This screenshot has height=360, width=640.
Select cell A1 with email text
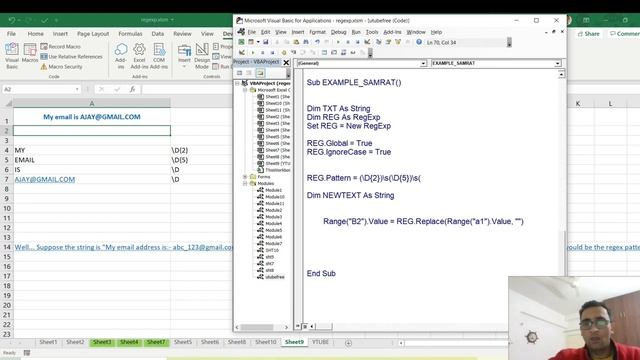(x=92, y=117)
